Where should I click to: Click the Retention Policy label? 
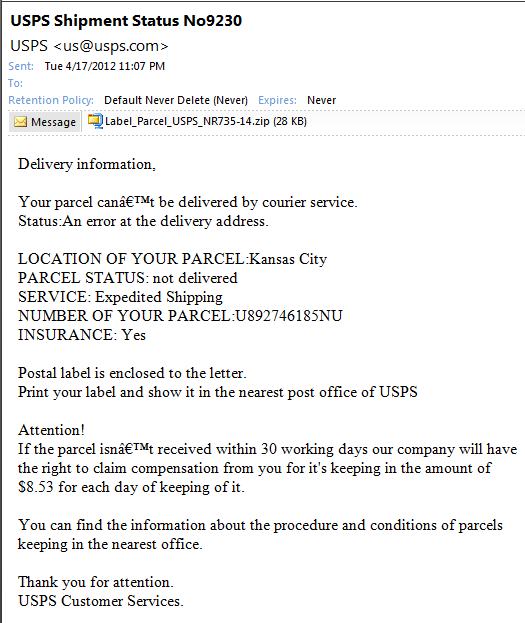pyautogui.click(x=51, y=100)
